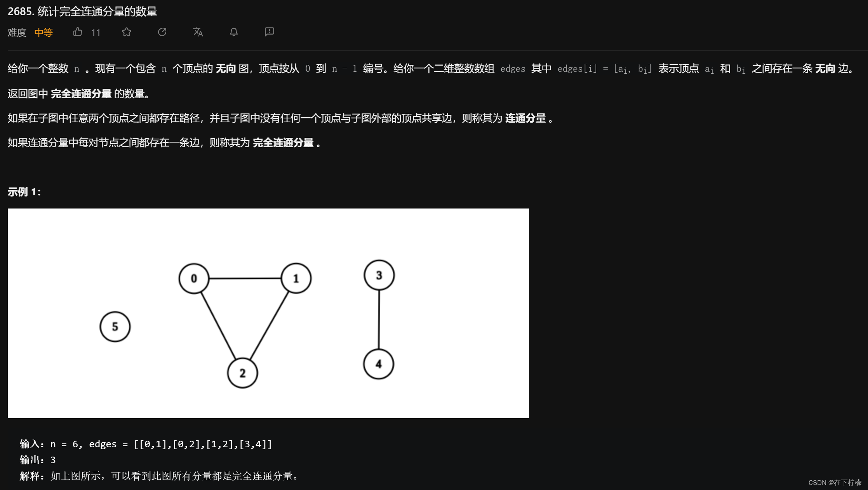The width and height of the screenshot is (868, 490).
Task: Click the 解释 explanation line
Action: pos(160,476)
